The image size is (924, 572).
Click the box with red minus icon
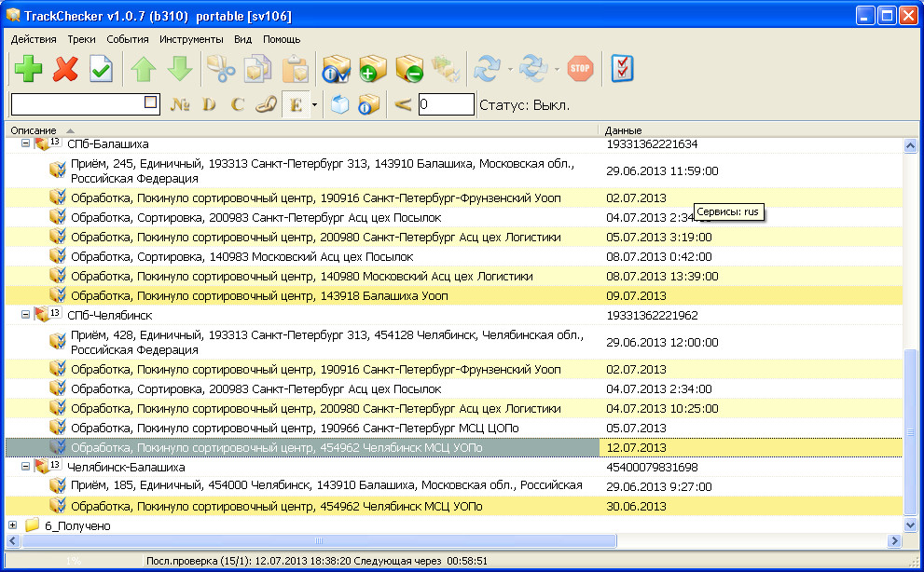tap(408, 69)
